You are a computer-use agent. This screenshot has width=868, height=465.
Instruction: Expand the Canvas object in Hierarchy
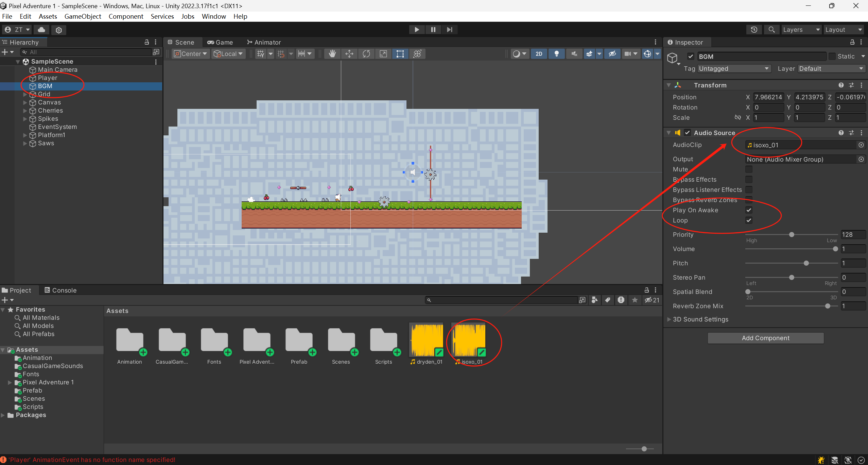click(25, 102)
